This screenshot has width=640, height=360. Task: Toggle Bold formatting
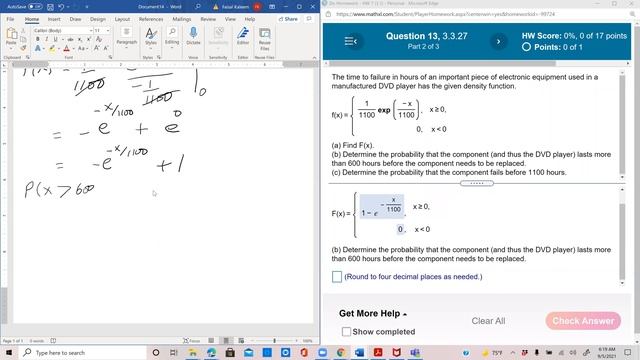tap(38, 39)
